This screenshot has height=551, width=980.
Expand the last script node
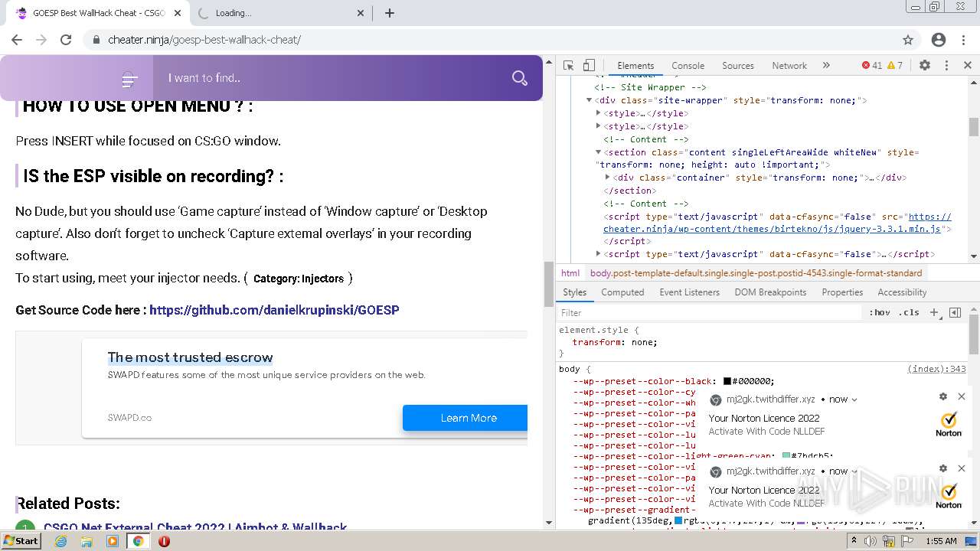coord(599,254)
